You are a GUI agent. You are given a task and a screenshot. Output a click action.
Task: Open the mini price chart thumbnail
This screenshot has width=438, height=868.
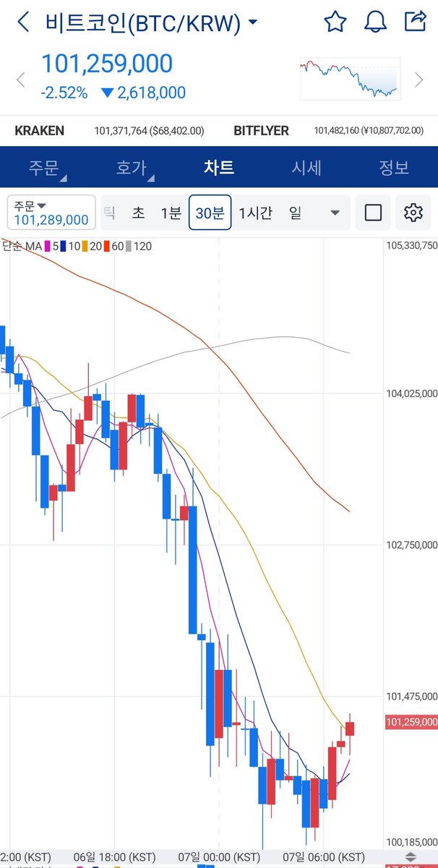click(350, 79)
